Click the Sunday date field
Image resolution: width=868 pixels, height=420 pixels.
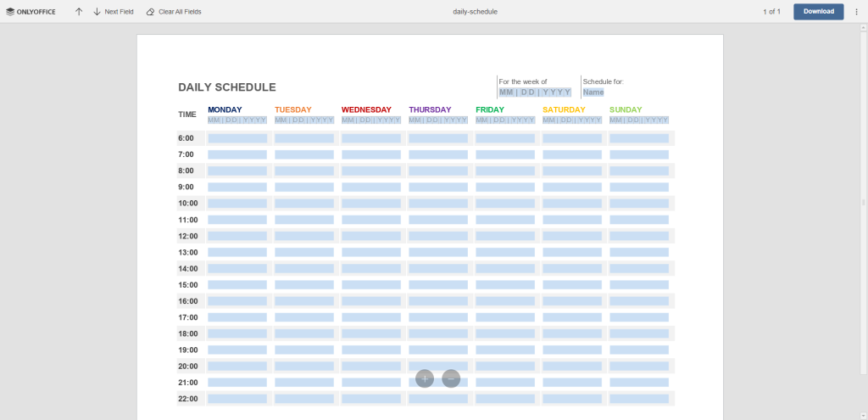tap(639, 120)
